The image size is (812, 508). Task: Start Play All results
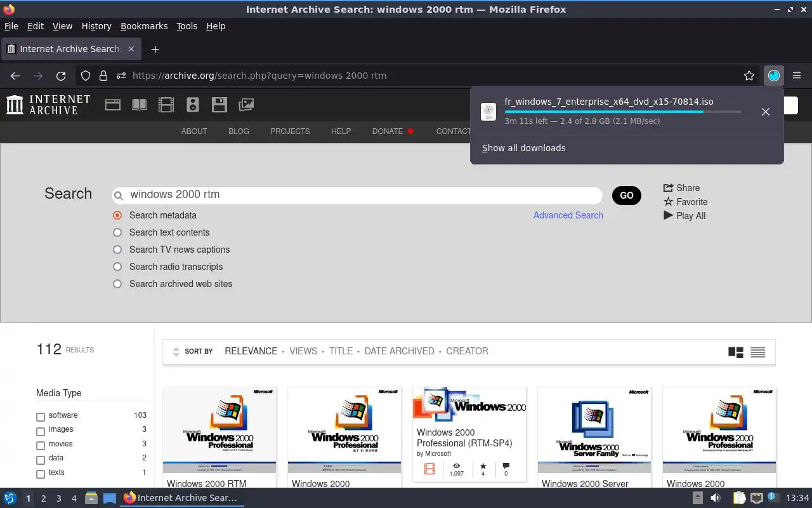[x=684, y=216]
